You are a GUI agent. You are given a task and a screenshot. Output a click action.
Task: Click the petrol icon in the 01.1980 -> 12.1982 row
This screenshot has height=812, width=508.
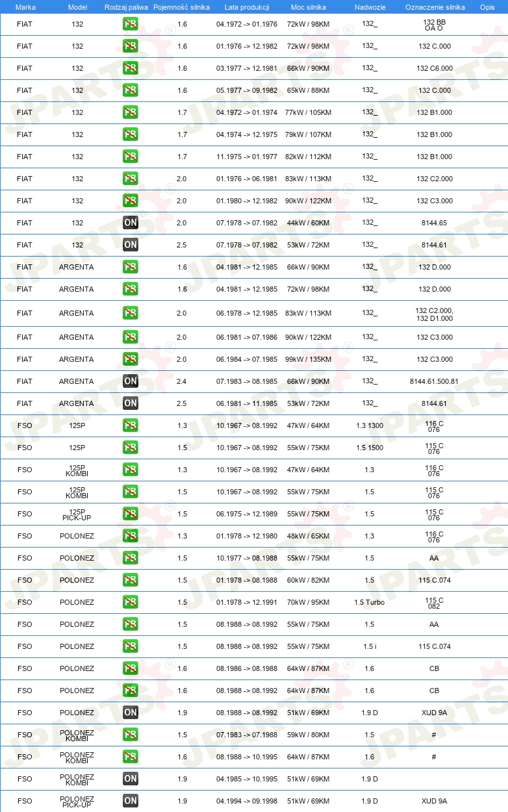click(131, 201)
